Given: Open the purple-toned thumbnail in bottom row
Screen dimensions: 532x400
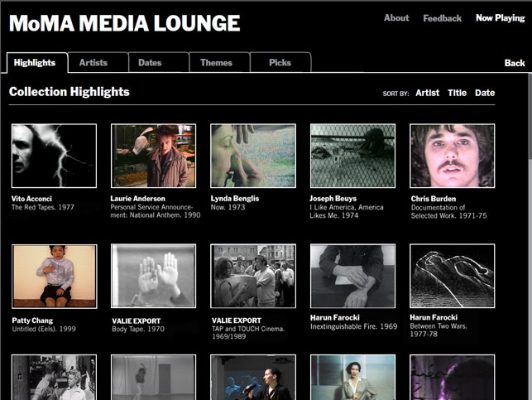Looking at the screenshot, I should point(453,378).
